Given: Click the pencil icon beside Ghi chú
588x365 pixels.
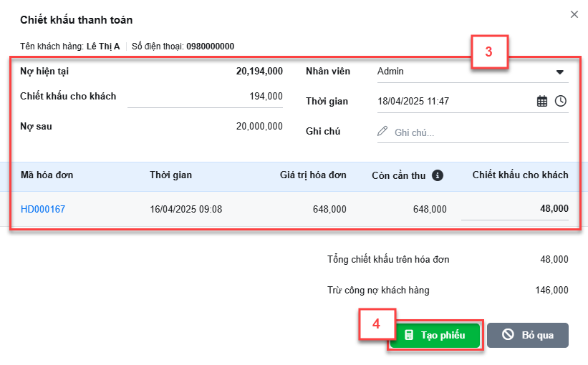Looking at the screenshot, I should click(x=382, y=131).
